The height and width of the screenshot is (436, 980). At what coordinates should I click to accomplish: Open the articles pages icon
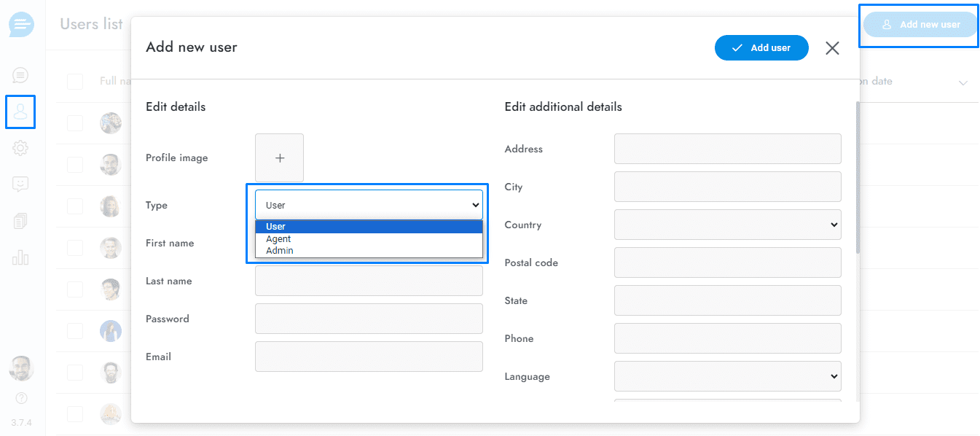pyautogui.click(x=20, y=221)
